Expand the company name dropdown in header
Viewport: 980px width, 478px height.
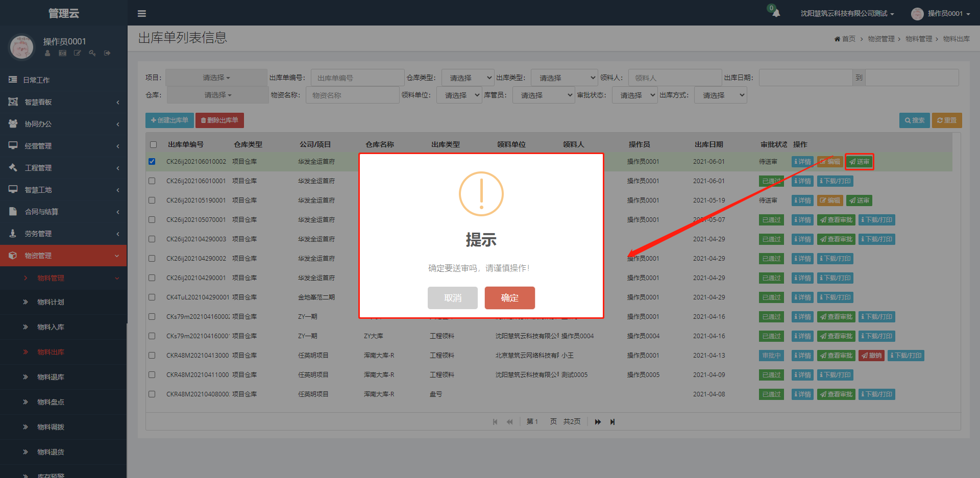[847, 14]
